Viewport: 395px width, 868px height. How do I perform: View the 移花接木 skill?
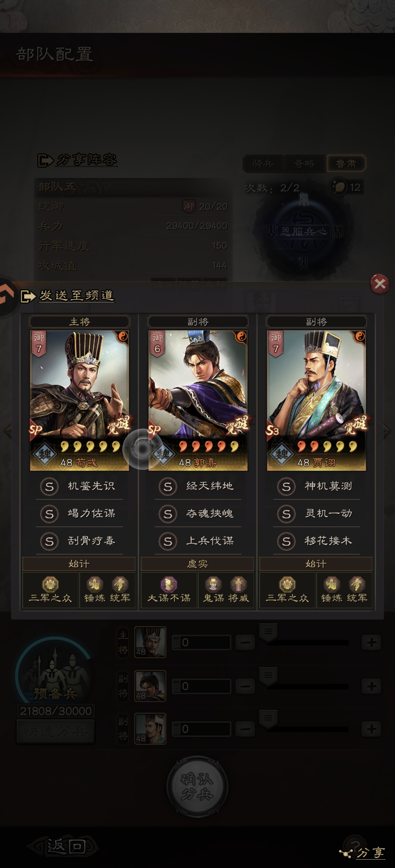coord(316,541)
